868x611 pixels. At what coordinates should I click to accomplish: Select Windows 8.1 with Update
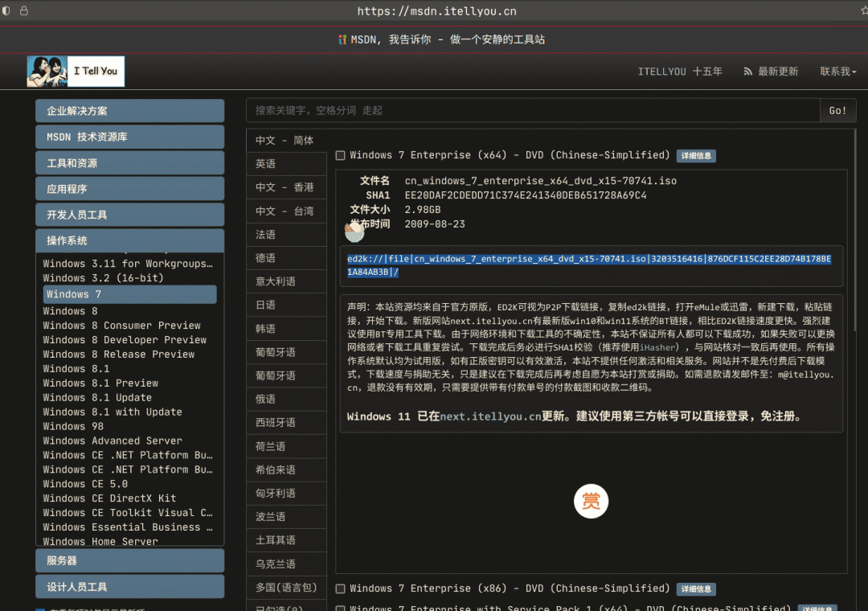point(113,412)
